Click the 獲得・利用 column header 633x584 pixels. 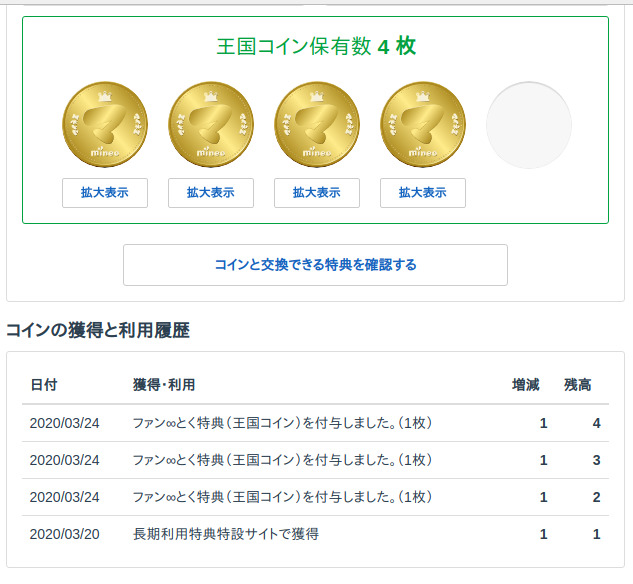click(164, 385)
